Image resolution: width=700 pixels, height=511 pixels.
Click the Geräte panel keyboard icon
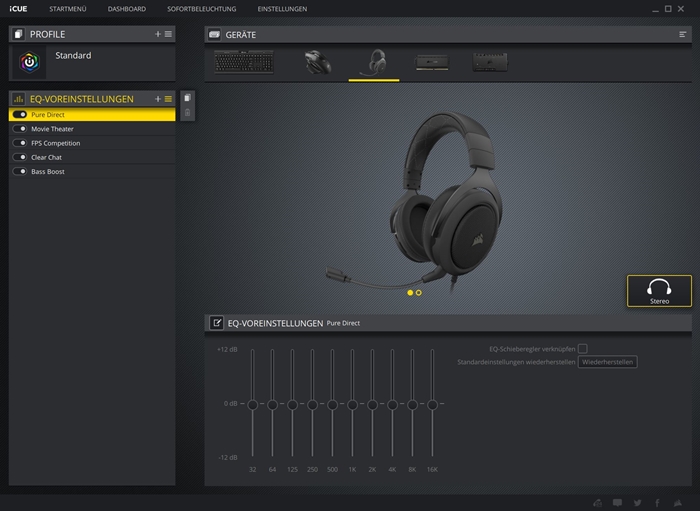click(x=214, y=34)
